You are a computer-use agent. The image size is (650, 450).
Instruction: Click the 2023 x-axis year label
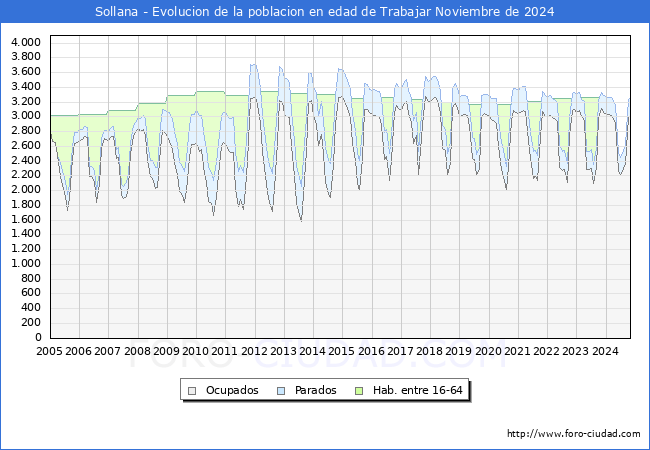point(575,351)
